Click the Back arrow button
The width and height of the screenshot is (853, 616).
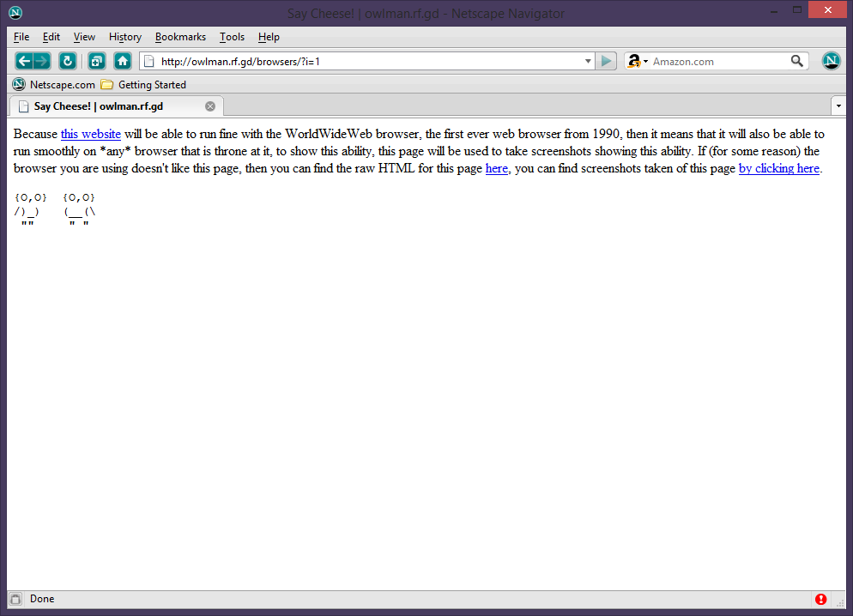pyautogui.click(x=24, y=61)
